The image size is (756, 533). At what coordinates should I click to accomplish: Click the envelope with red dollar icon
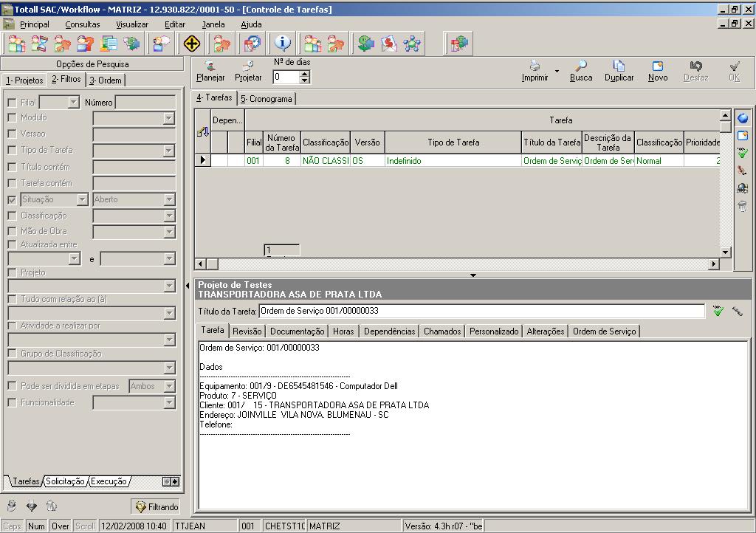[x=389, y=44]
